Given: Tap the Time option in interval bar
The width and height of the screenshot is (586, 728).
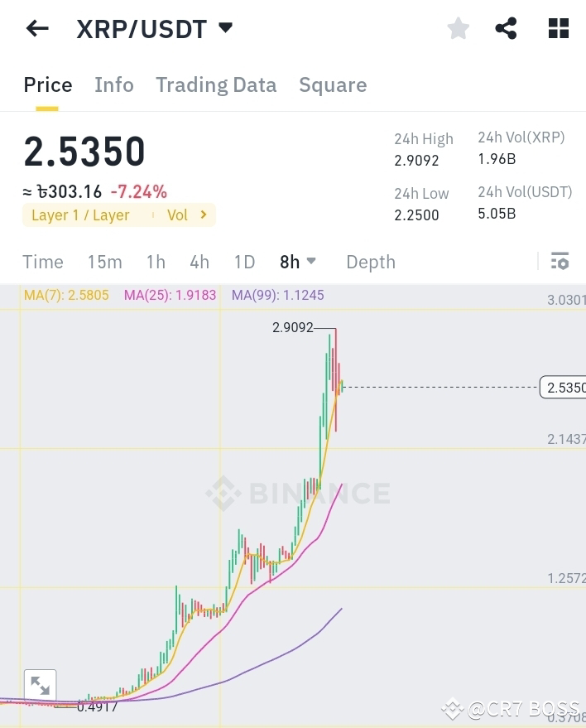Looking at the screenshot, I should click(x=43, y=262).
